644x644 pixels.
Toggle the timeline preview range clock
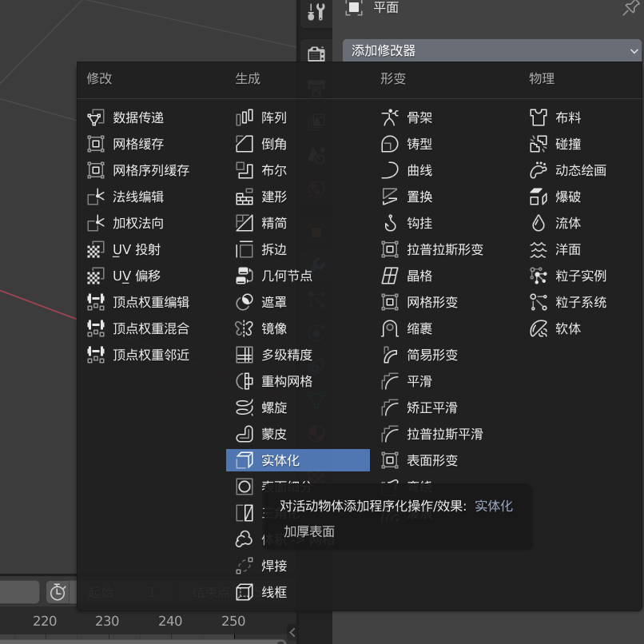58,592
